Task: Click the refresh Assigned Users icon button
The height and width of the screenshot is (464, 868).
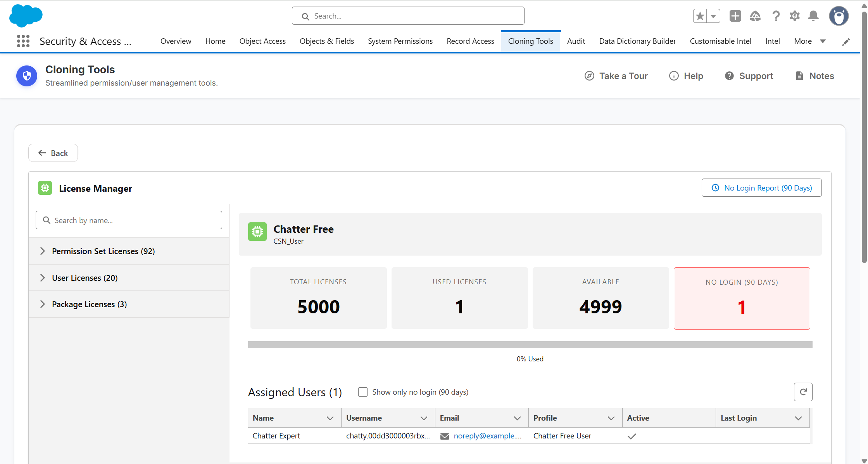Action: 803,392
